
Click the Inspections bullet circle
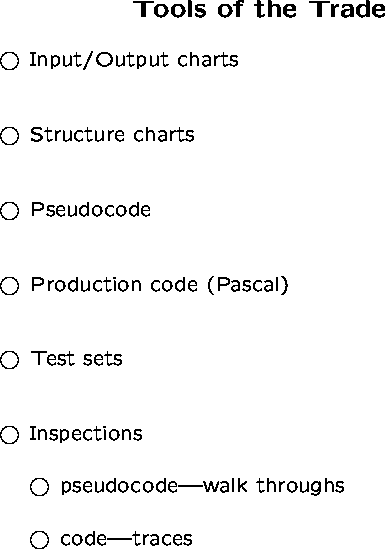[x=9, y=435]
